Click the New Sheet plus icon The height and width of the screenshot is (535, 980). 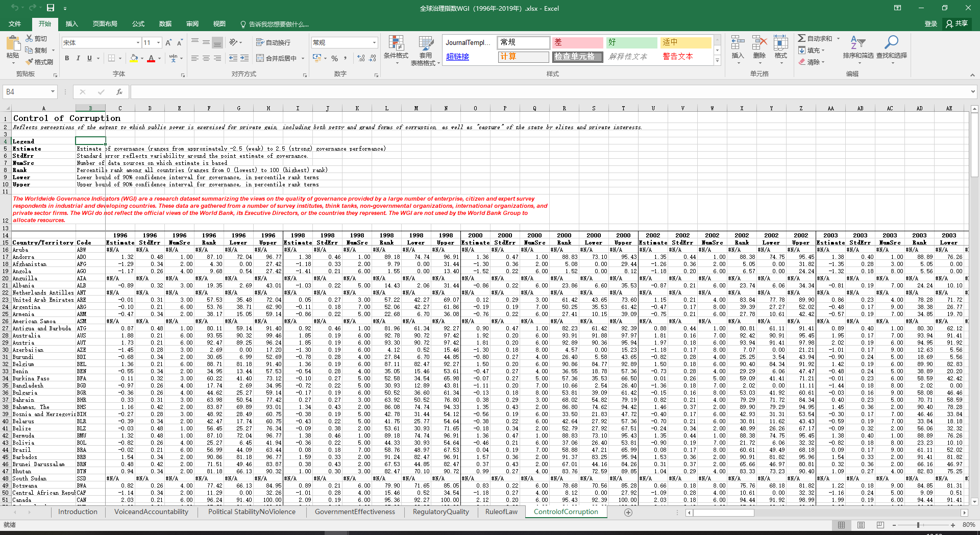(x=628, y=512)
